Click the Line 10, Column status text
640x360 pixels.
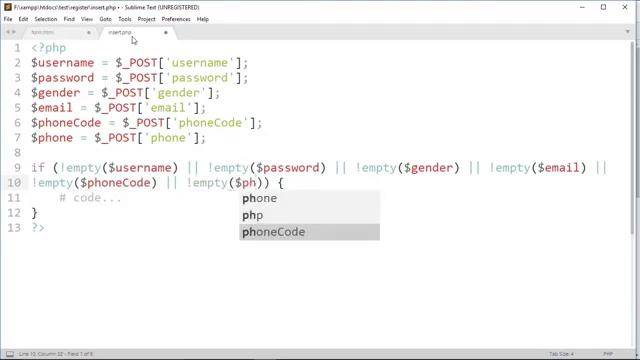click(56, 354)
